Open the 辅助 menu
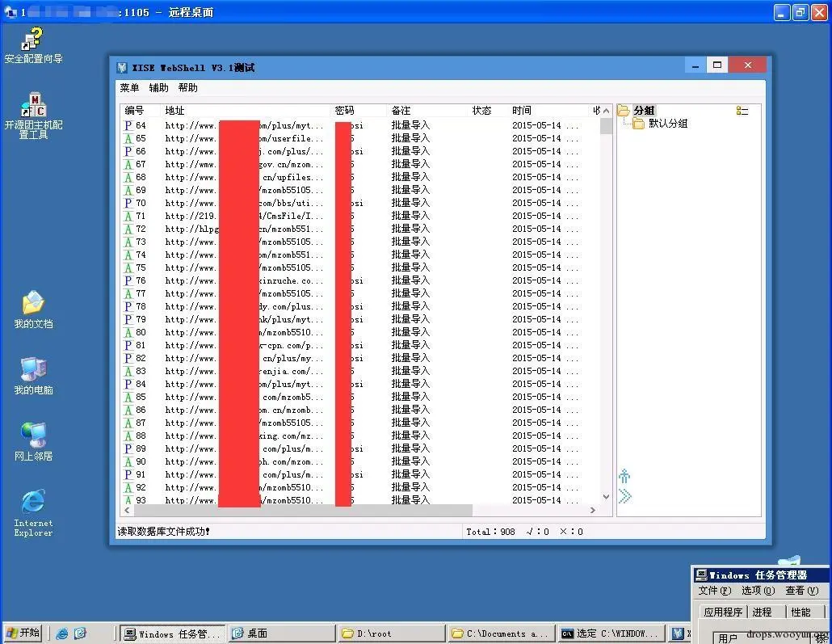This screenshot has width=832, height=644. (158, 87)
